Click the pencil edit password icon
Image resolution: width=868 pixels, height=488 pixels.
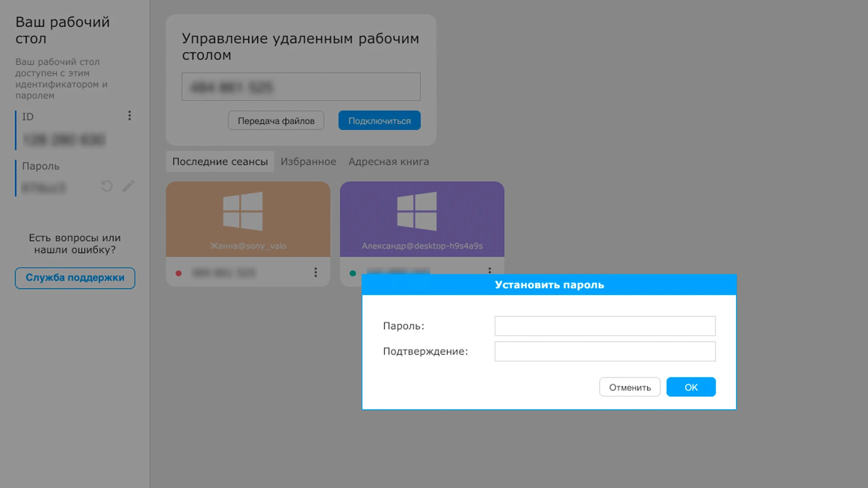click(x=128, y=186)
